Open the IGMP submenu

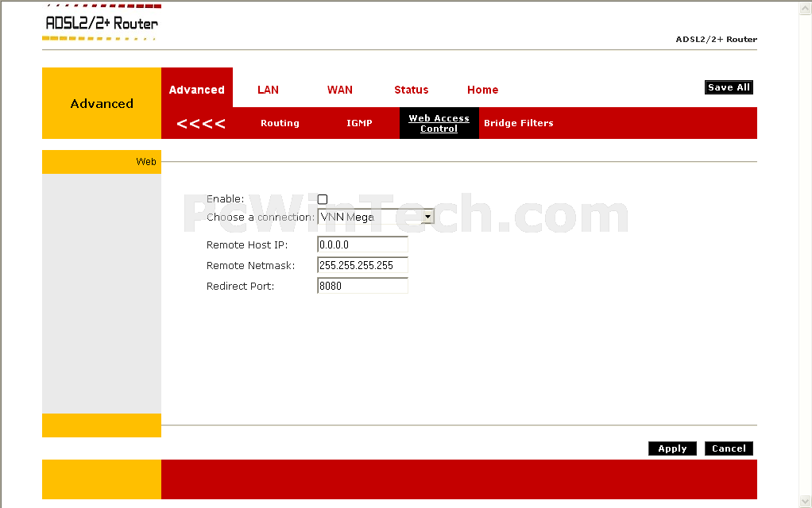point(359,123)
